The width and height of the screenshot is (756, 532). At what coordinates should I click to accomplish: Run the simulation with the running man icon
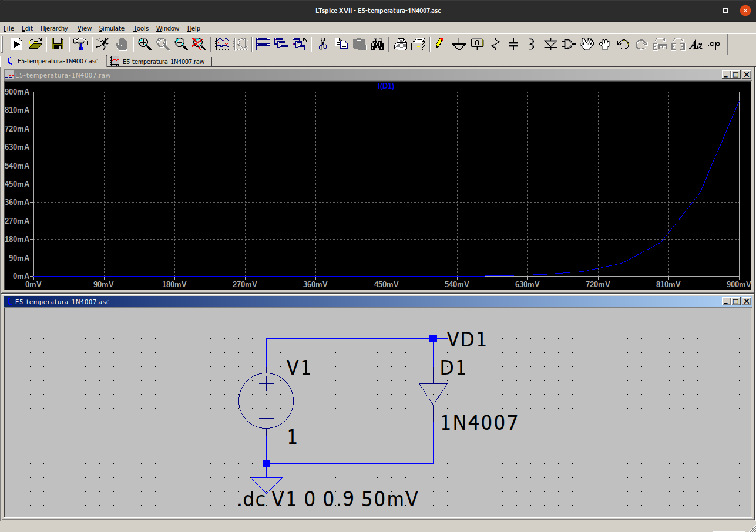point(103,43)
